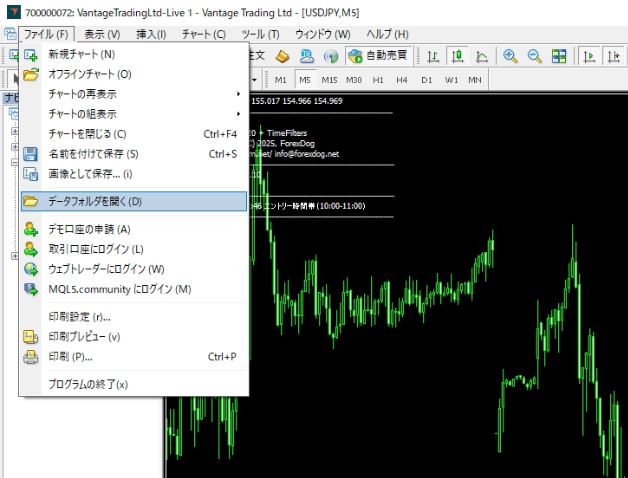
Task: Click the first plus expander in the navigator tree
Action: [x=14, y=131]
